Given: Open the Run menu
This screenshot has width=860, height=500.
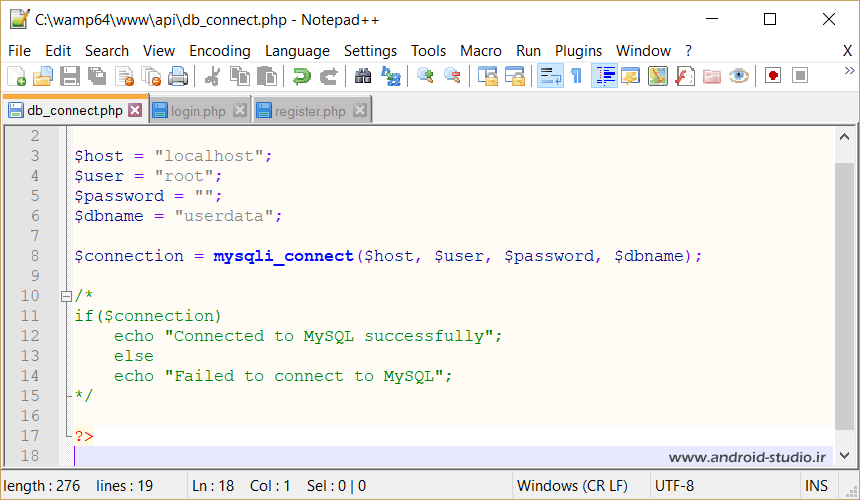Looking at the screenshot, I should 528,51.
